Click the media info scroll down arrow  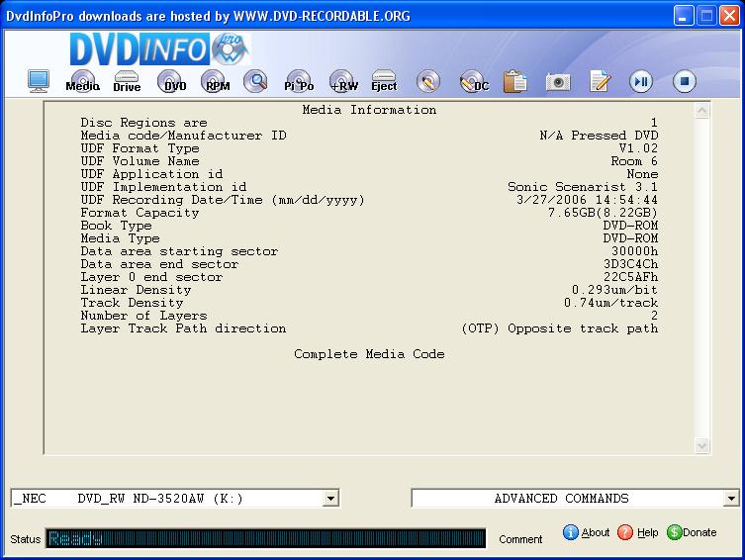click(702, 445)
